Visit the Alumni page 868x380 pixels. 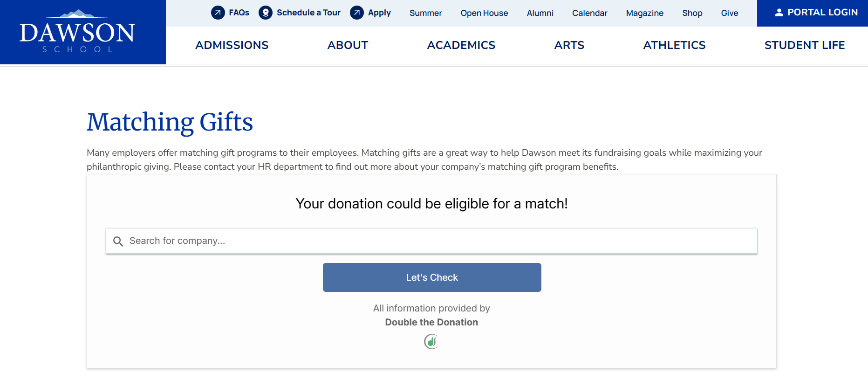(540, 13)
